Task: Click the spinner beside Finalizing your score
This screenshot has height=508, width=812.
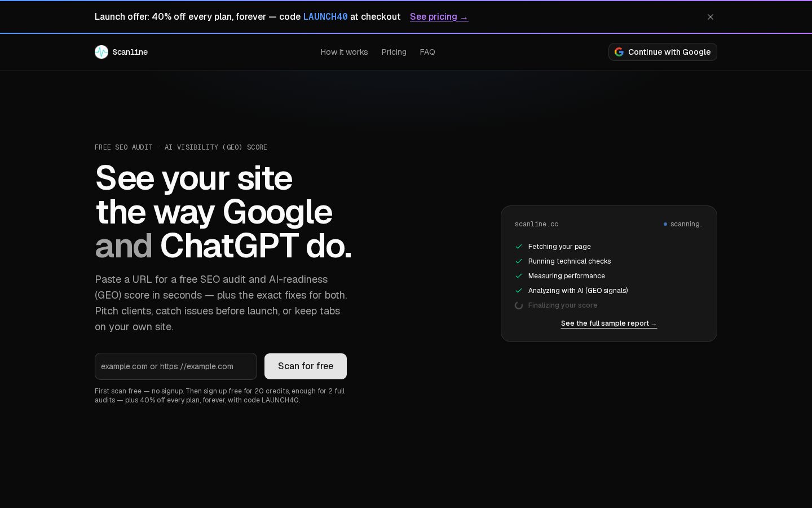Action: tap(519, 305)
